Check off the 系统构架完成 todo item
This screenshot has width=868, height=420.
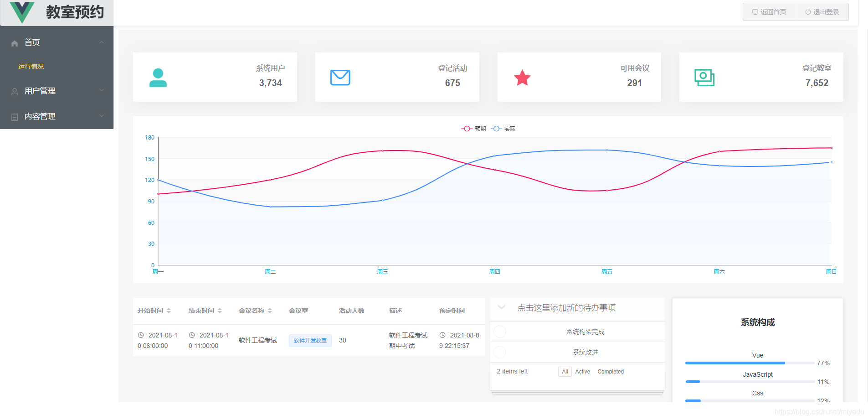(x=500, y=332)
